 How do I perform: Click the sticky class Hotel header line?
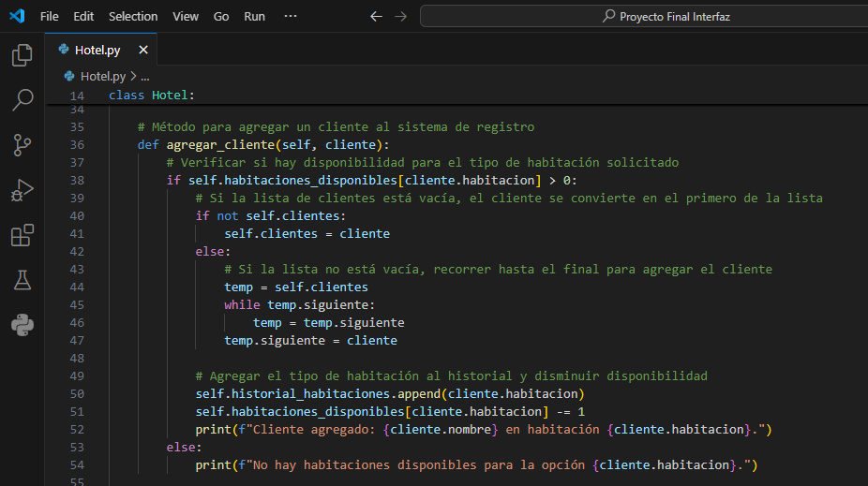pos(152,96)
